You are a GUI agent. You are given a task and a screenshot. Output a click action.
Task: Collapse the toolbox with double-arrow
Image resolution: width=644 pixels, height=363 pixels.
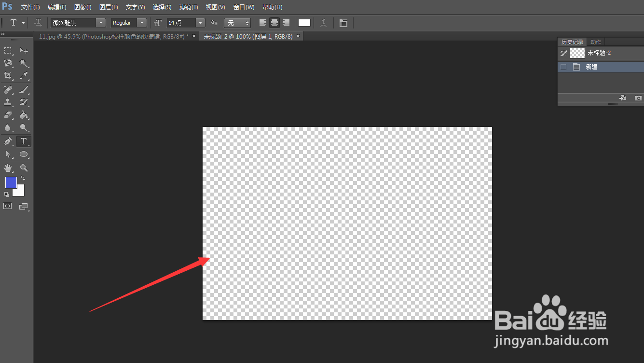point(3,34)
